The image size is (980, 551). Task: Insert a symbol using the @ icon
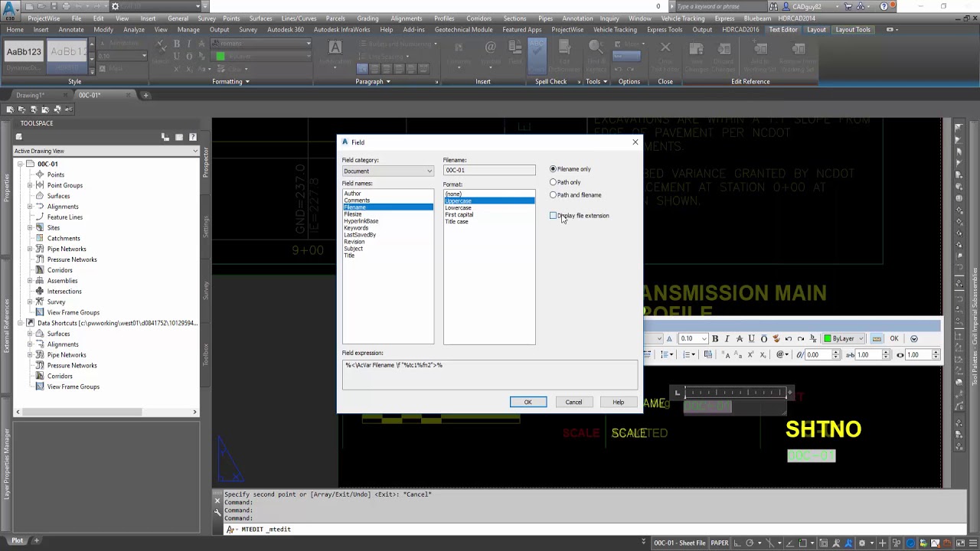780,354
